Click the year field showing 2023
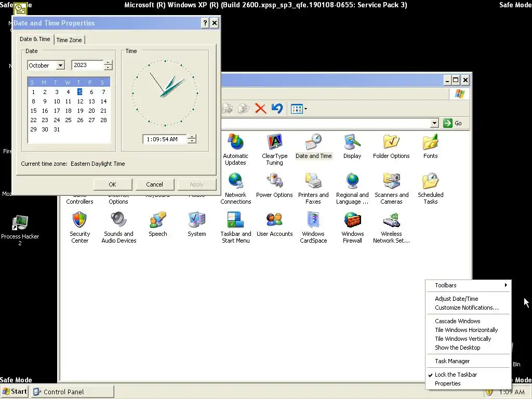This screenshot has height=399, width=532. pyautogui.click(x=87, y=65)
